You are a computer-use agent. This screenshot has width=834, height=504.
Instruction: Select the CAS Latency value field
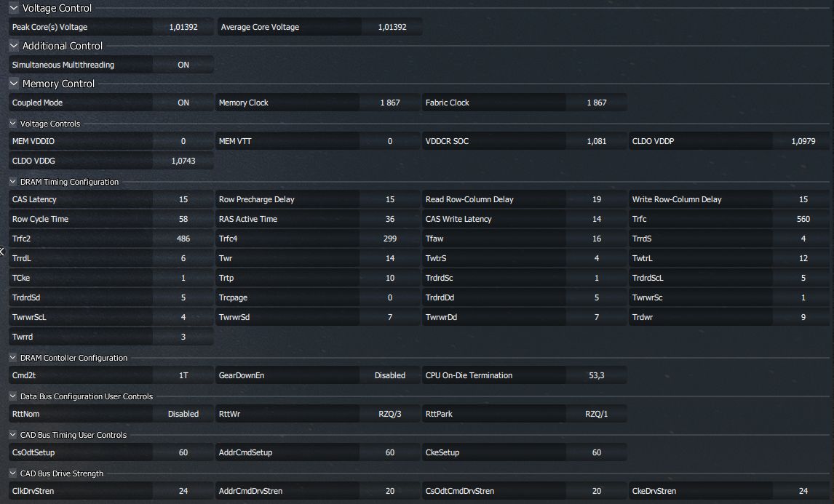pos(183,199)
